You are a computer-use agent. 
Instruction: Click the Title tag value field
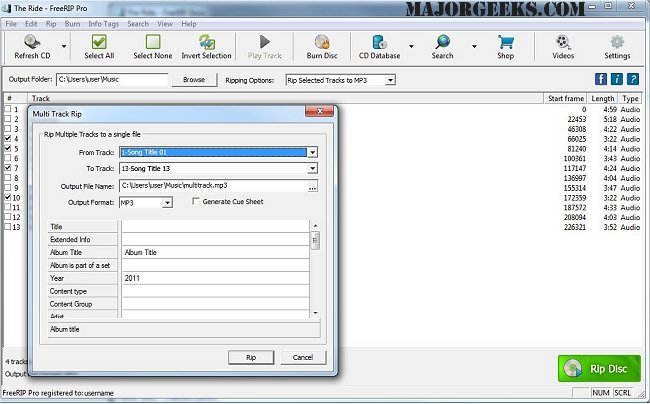[216, 227]
